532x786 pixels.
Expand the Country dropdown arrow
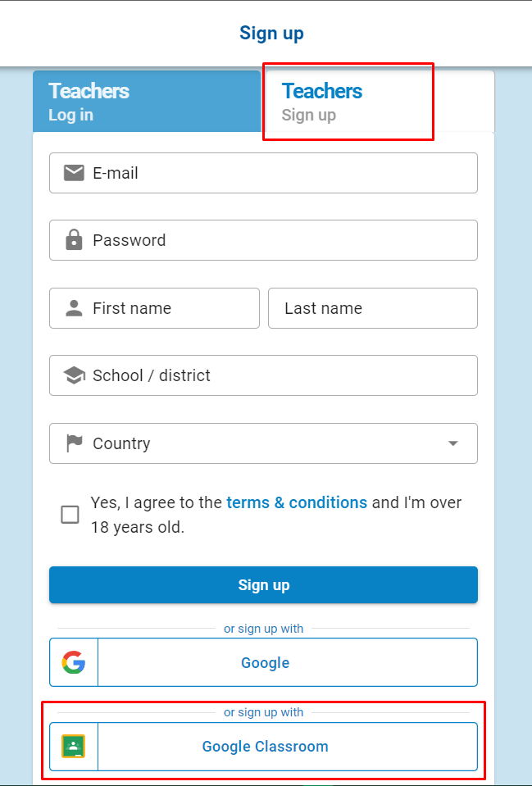(x=452, y=443)
